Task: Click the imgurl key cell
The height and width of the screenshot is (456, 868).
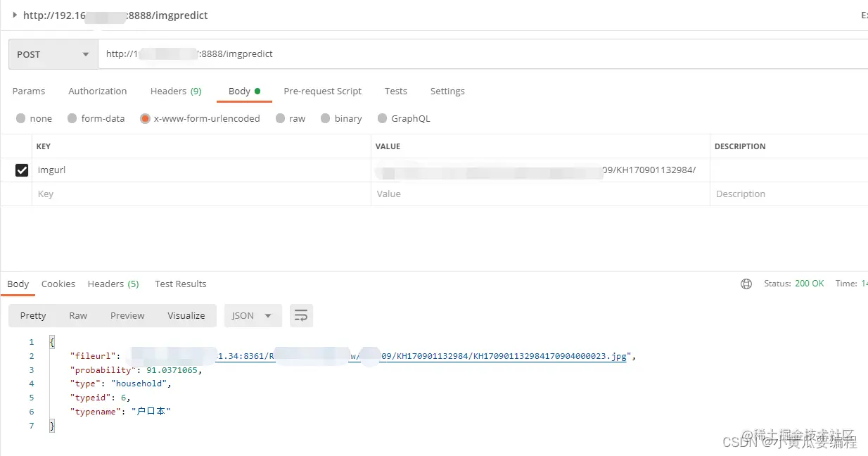Action: point(201,170)
